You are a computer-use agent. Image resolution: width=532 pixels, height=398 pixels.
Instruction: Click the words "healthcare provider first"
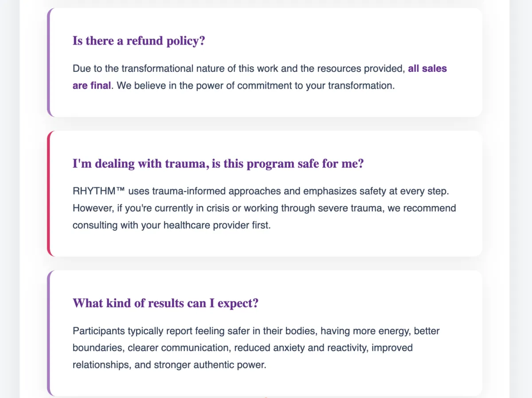pos(217,225)
